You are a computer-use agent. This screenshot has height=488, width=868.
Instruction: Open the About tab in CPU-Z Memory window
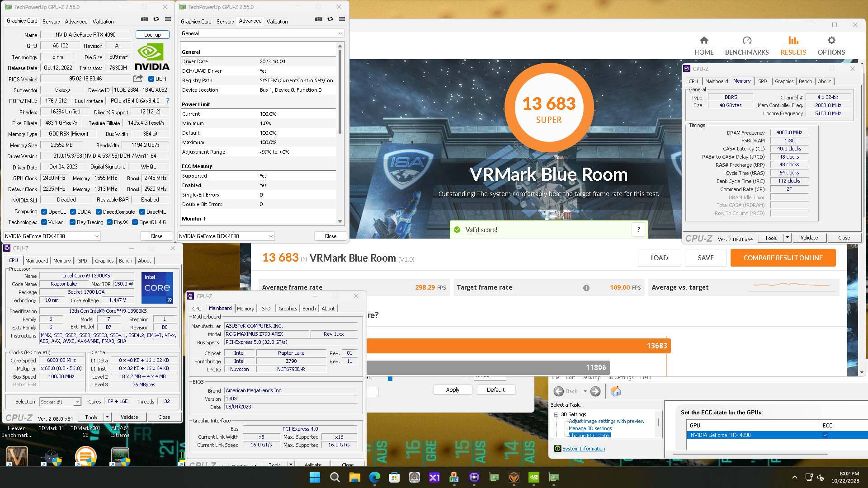825,81
